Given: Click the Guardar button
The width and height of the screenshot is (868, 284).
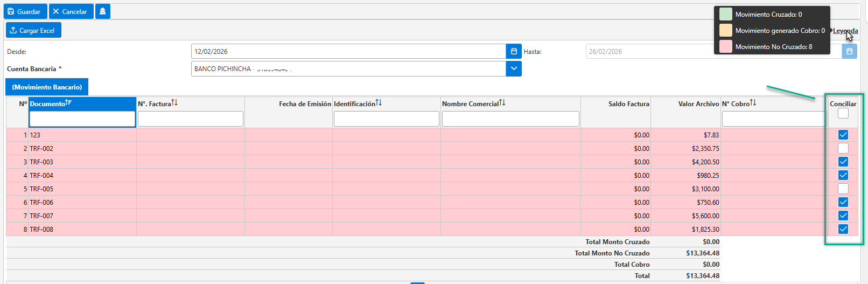Looking at the screenshot, I should (26, 11).
